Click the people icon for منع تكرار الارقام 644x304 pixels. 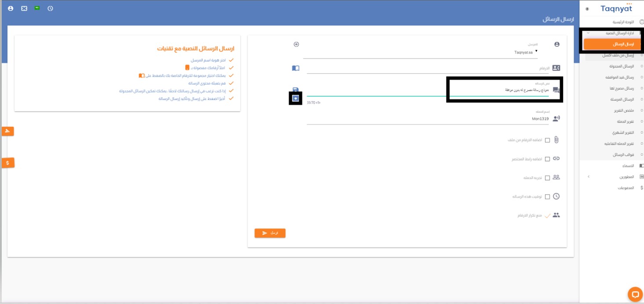556,215
